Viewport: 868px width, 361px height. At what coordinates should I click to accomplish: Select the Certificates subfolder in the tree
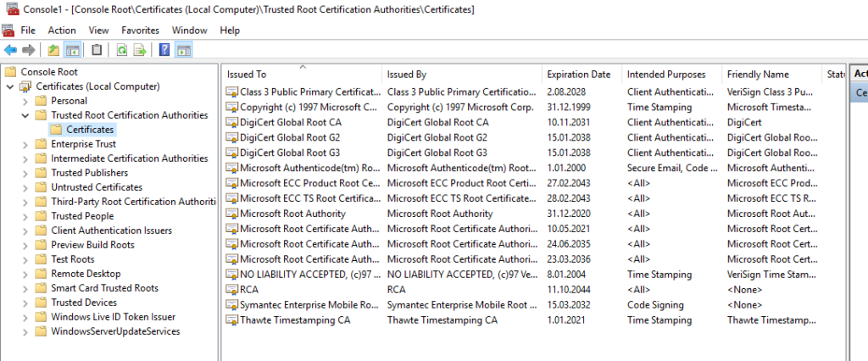pos(90,130)
